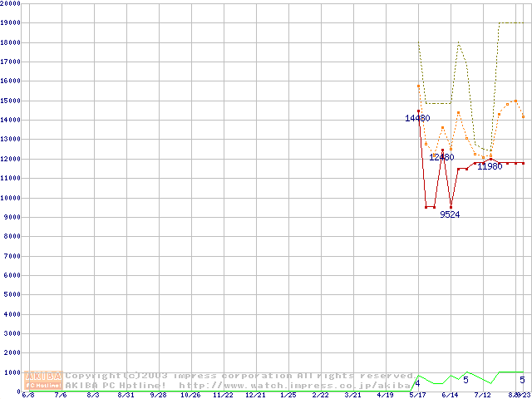Click the first red data point at 14480
Screen dimensions: 532x399
pyautogui.click(x=418, y=111)
